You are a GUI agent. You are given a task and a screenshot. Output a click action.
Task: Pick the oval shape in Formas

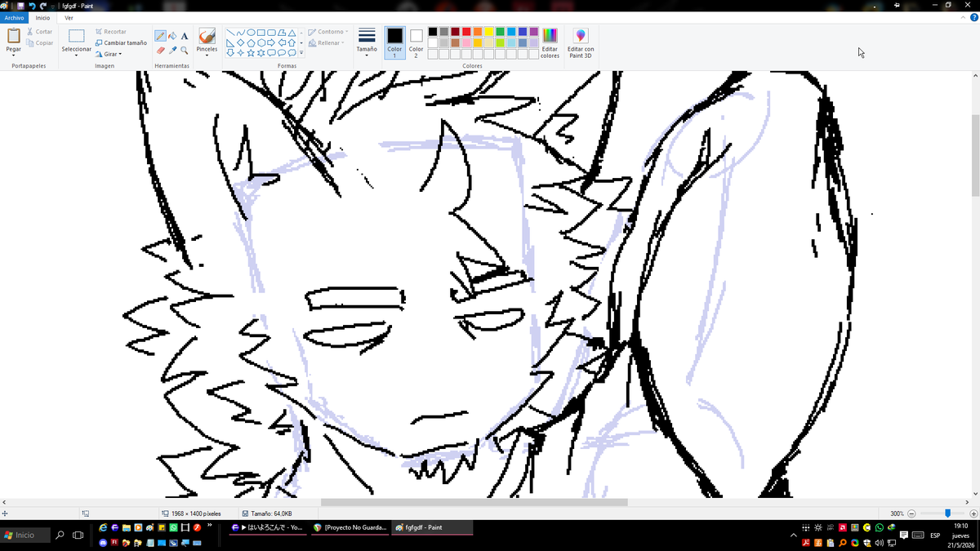[251, 33]
